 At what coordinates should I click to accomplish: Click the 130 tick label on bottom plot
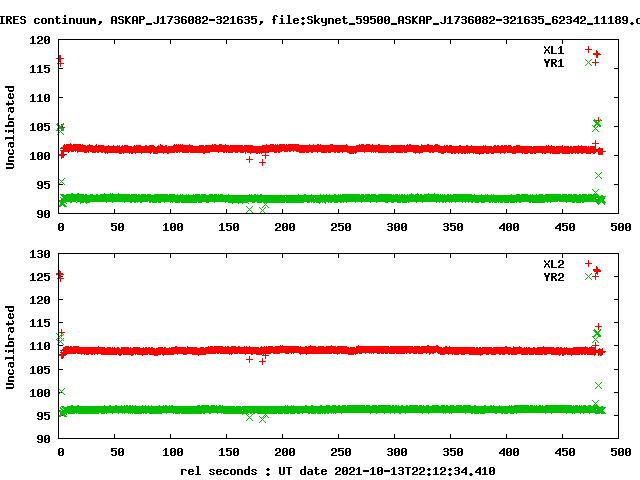[40, 254]
